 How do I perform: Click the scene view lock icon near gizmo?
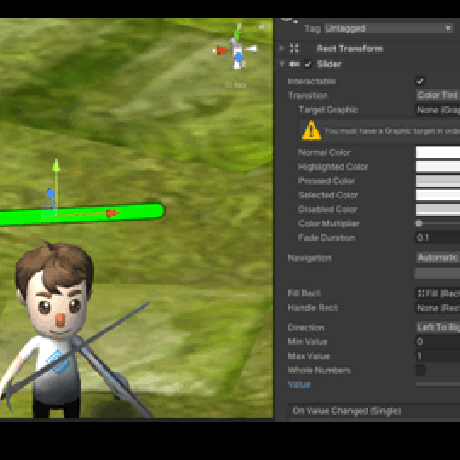262,27
